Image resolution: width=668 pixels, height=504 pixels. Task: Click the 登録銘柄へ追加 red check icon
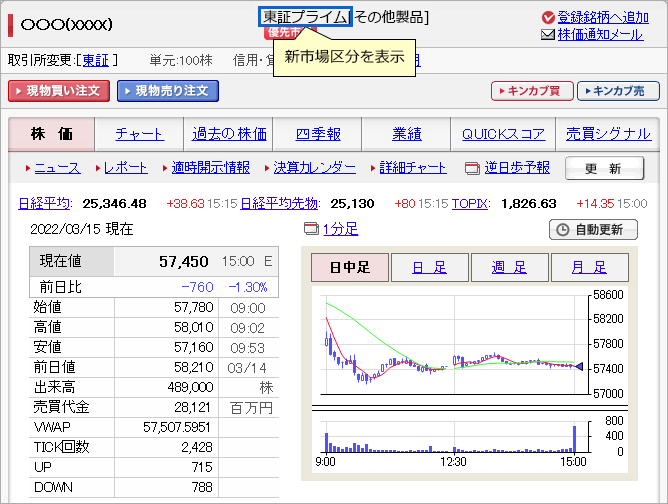tap(548, 17)
